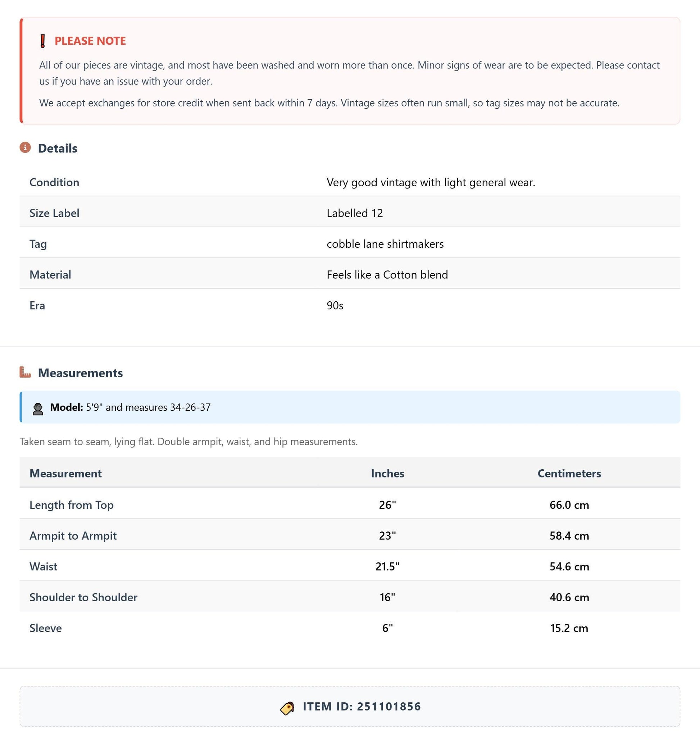Click the Details info circle icon

click(x=25, y=147)
